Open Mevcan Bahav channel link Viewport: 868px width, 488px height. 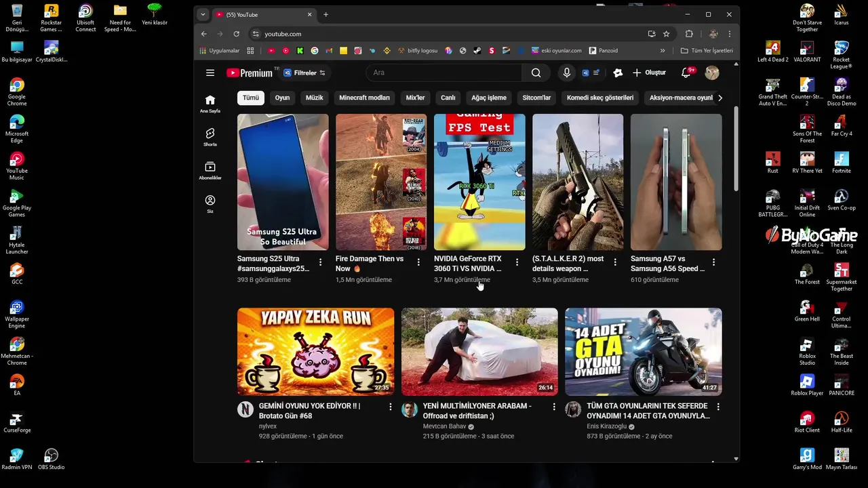(445, 426)
